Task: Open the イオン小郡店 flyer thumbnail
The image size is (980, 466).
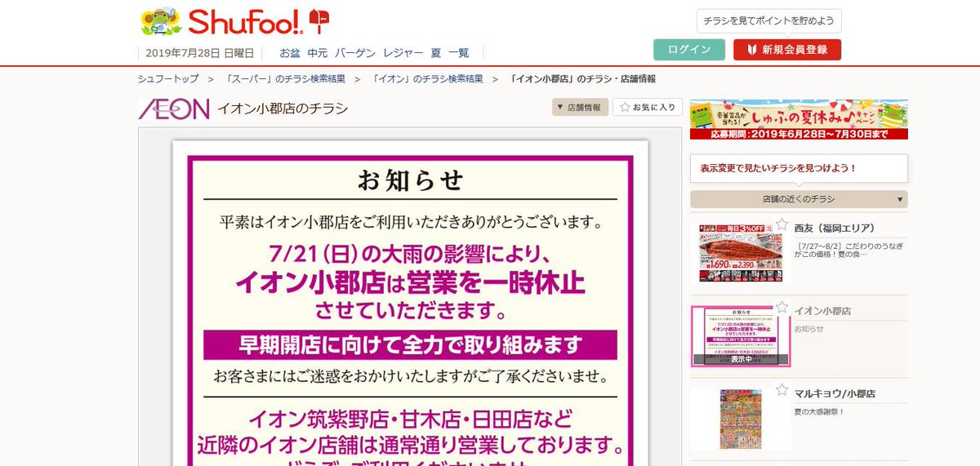Action: pos(741,336)
